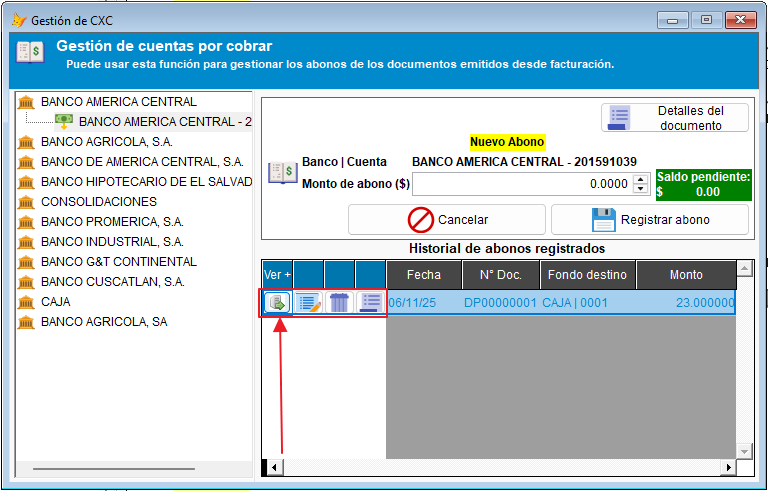Select BANCO AMERICA CENTRAL tree node

(119, 102)
